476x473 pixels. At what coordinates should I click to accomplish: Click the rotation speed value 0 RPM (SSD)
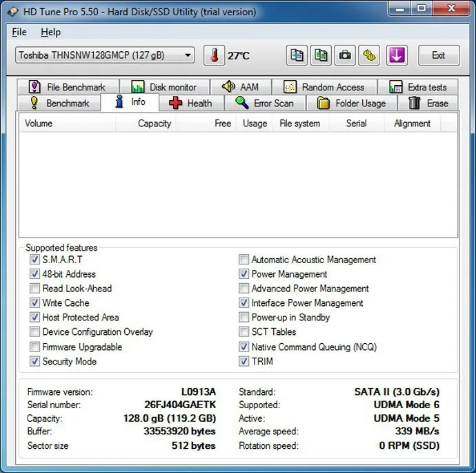point(409,445)
